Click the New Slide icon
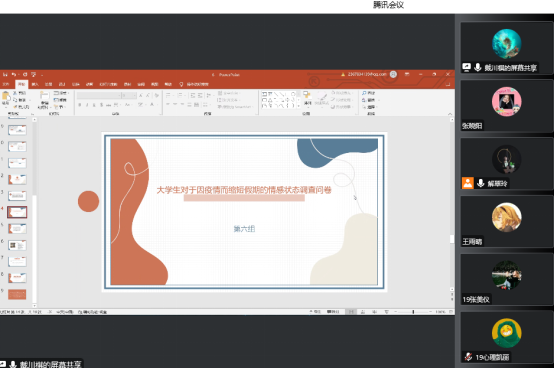The image size is (554, 368). point(44,99)
